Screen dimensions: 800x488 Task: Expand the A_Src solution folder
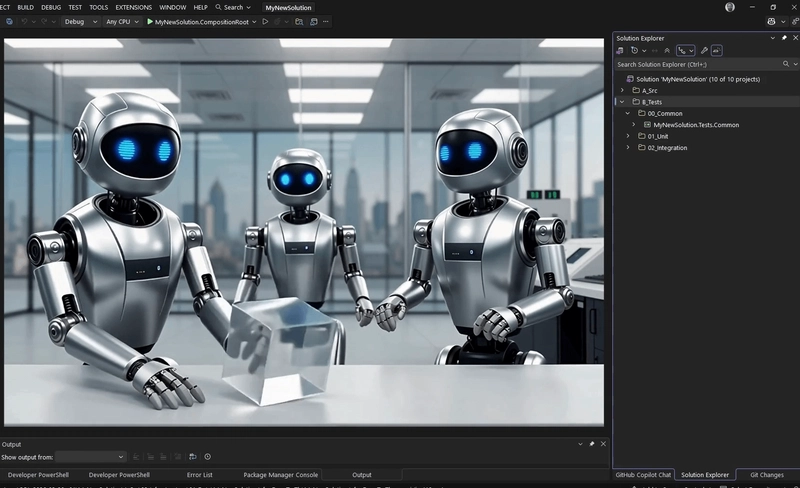click(622, 90)
